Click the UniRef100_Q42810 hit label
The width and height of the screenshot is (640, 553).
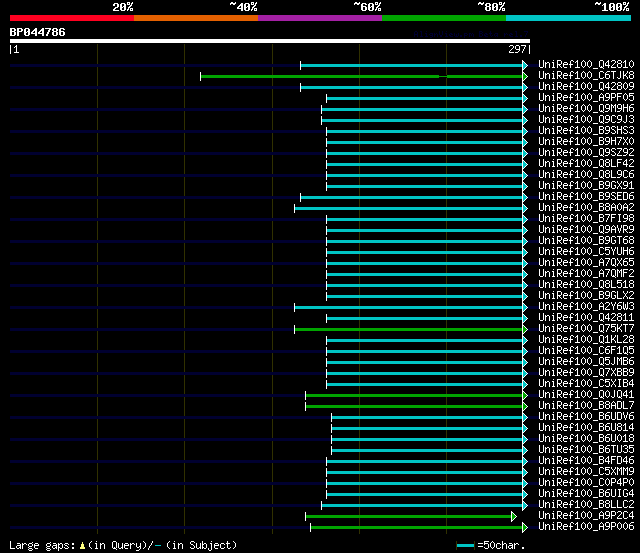[x=586, y=64]
